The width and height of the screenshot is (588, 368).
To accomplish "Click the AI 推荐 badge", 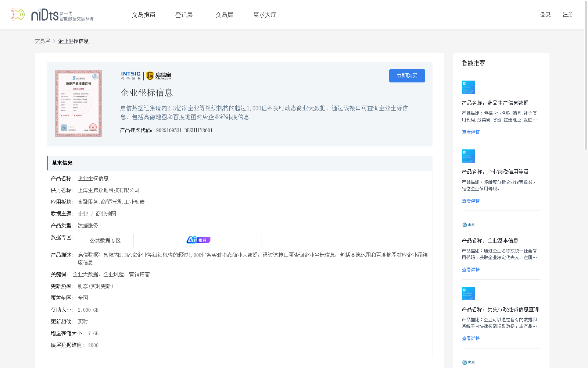I will (198, 240).
